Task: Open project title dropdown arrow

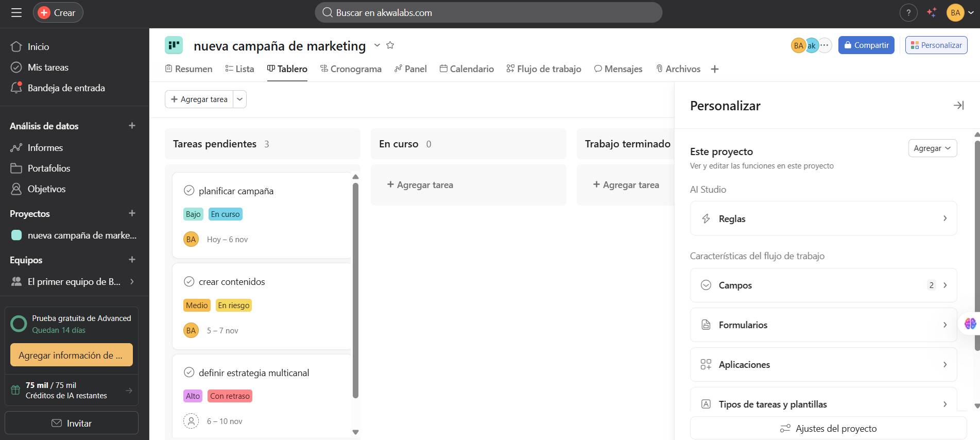Action: pos(377,45)
